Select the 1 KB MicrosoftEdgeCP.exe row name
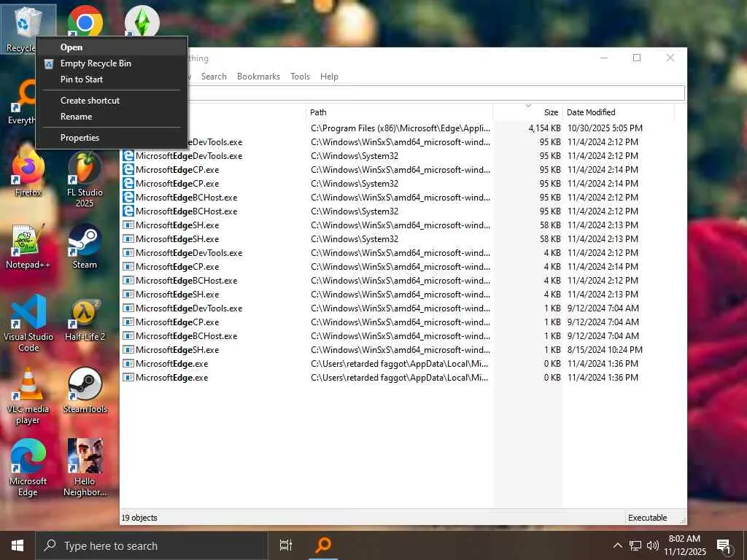The image size is (747, 560). click(x=177, y=322)
